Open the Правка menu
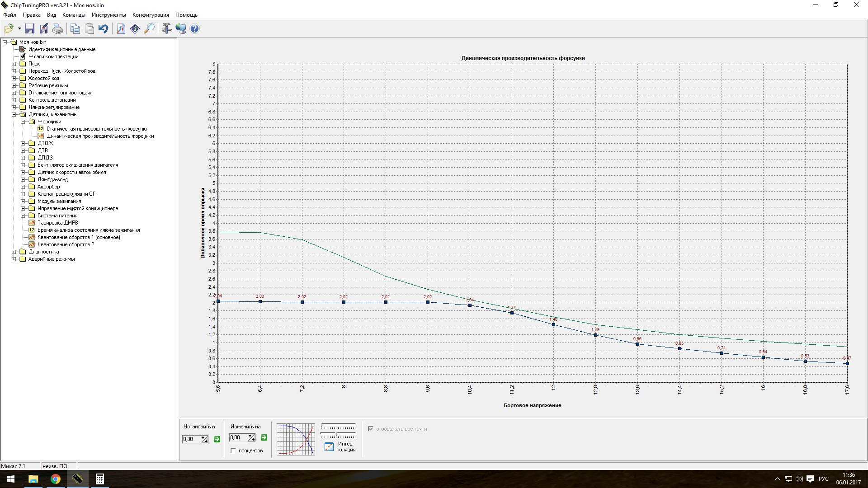Image resolution: width=868 pixels, height=488 pixels. click(x=32, y=15)
